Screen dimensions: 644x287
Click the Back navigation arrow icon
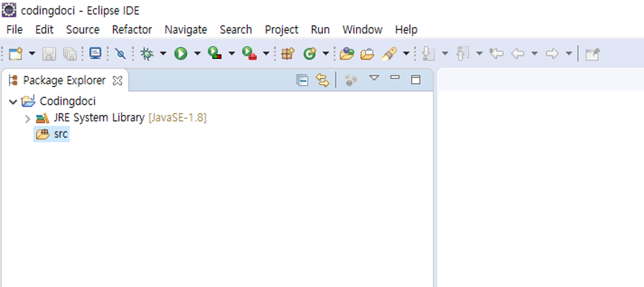click(x=518, y=54)
